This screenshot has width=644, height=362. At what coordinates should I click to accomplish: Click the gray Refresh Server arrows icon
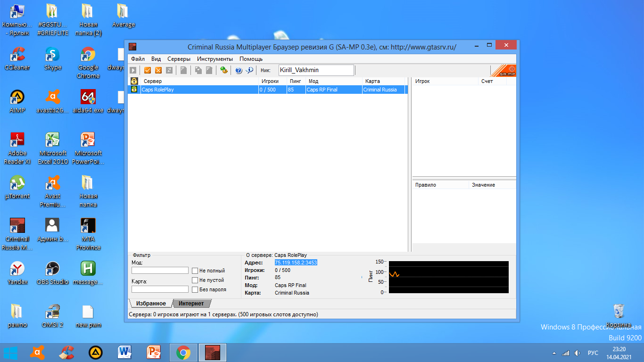coord(169,70)
